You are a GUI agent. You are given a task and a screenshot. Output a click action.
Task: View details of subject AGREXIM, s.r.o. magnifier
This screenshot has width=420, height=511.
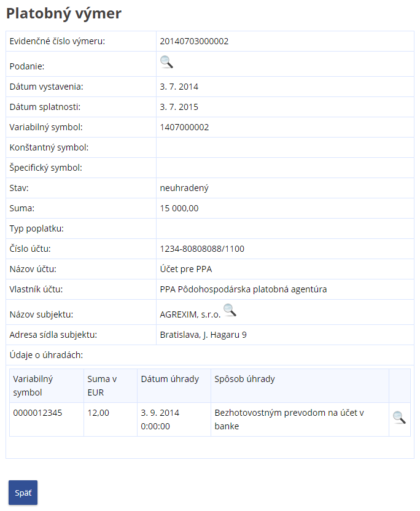230,310
